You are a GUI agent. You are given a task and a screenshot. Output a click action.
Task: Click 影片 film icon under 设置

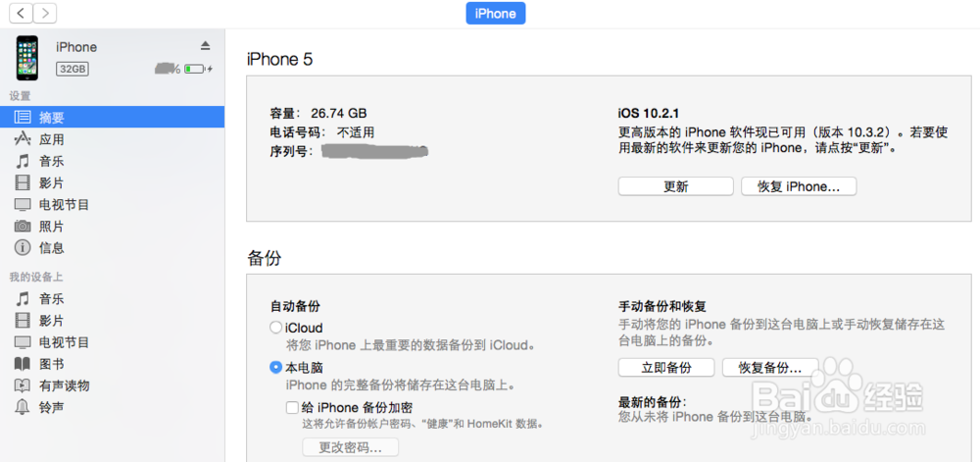tap(23, 183)
